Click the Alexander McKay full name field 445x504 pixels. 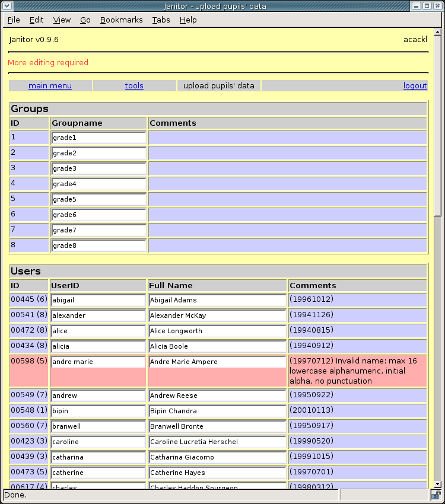[217, 315]
